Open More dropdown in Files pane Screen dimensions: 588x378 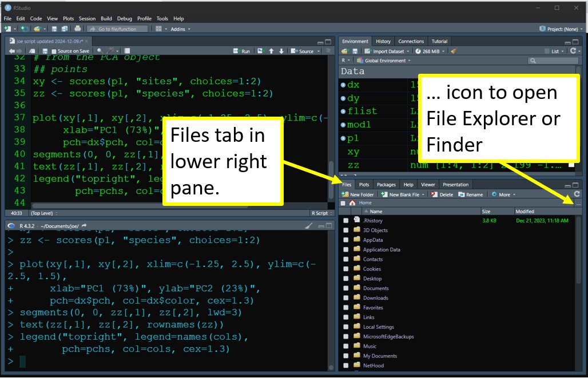tap(503, 194)
